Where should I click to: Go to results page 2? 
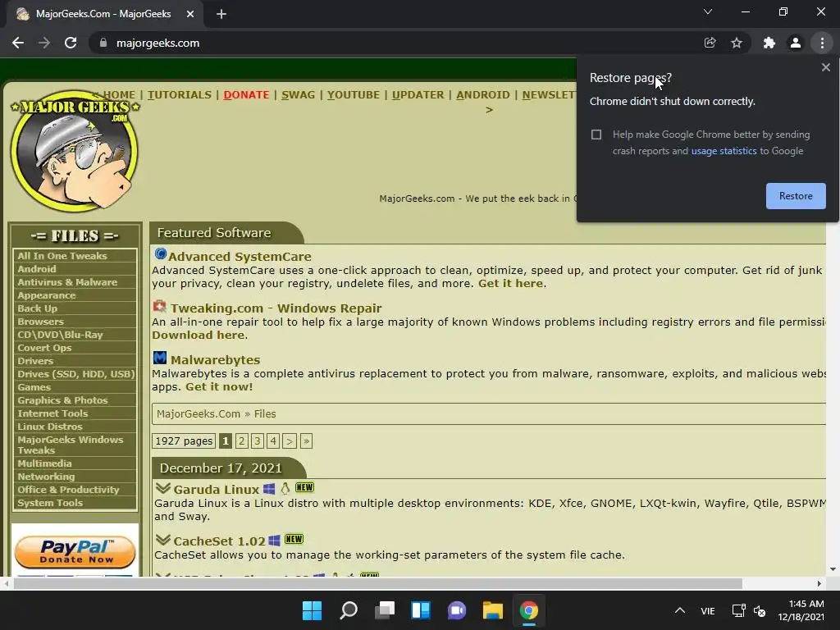click(242, 441)
